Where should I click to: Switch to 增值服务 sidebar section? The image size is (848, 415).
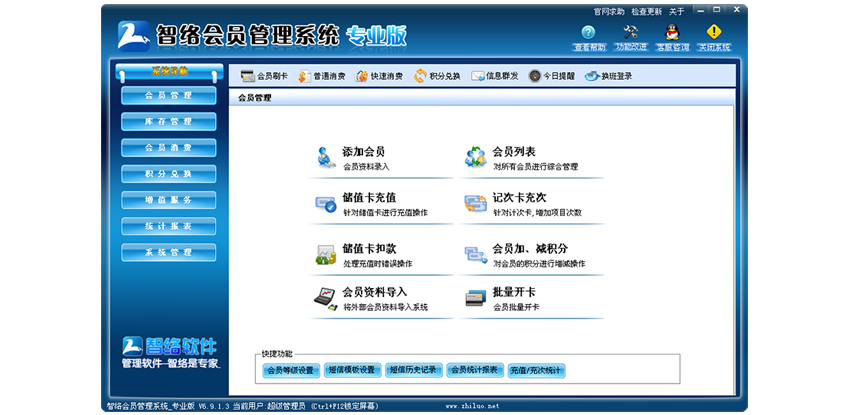(169, 200)
